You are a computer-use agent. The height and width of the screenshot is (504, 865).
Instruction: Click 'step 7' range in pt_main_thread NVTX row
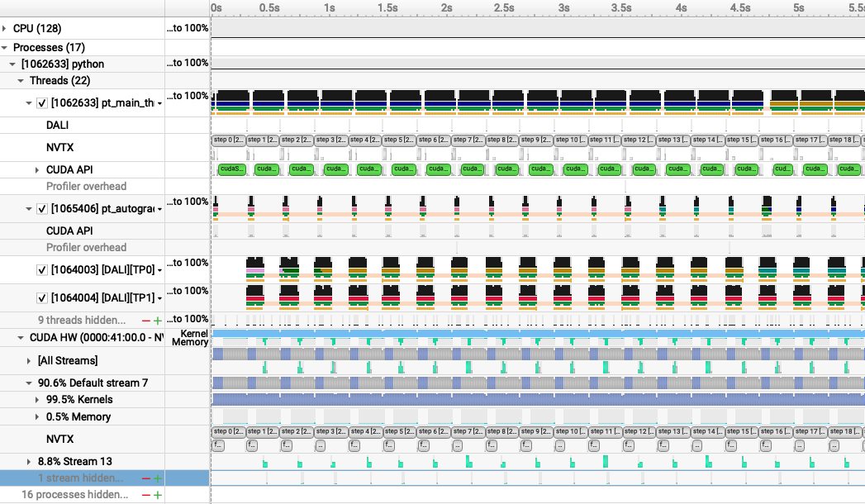pos(468,140)
